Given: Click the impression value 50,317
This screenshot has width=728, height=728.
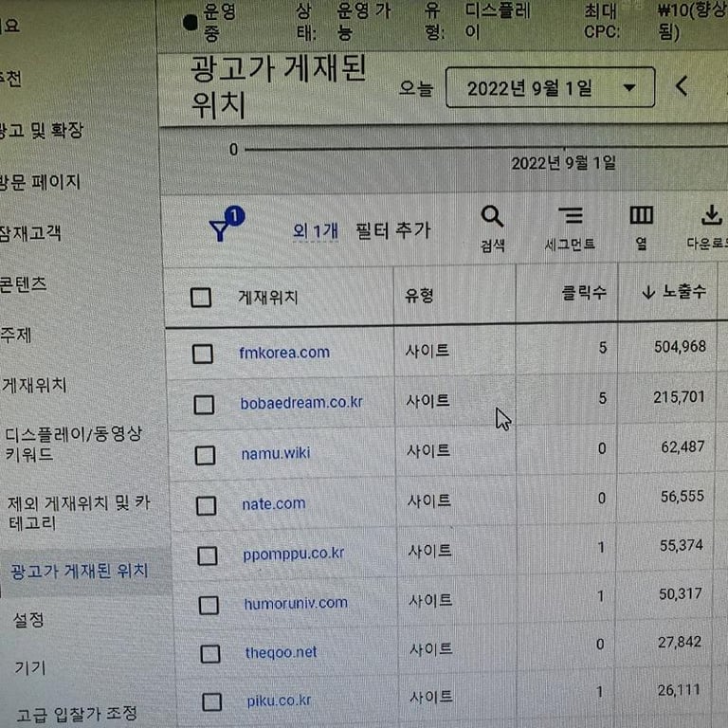Looking at the screenshot, I should (x=681, y=593).
